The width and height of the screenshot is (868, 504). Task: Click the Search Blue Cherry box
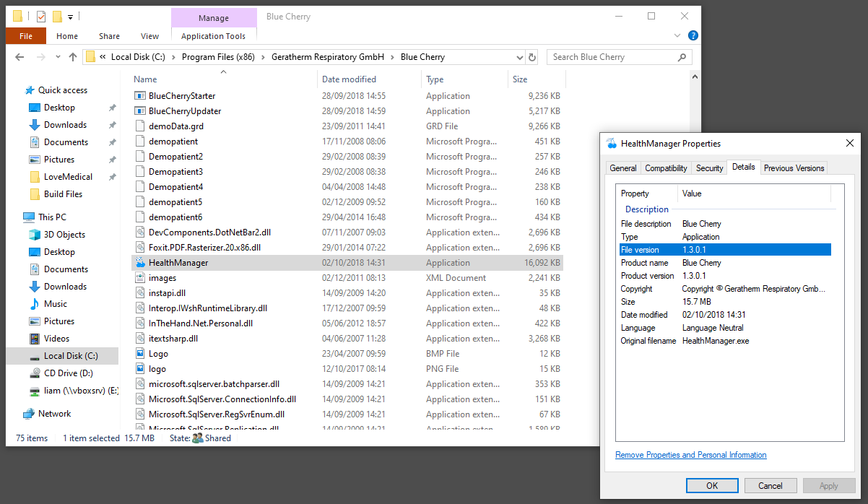click(x=620, y=57)
